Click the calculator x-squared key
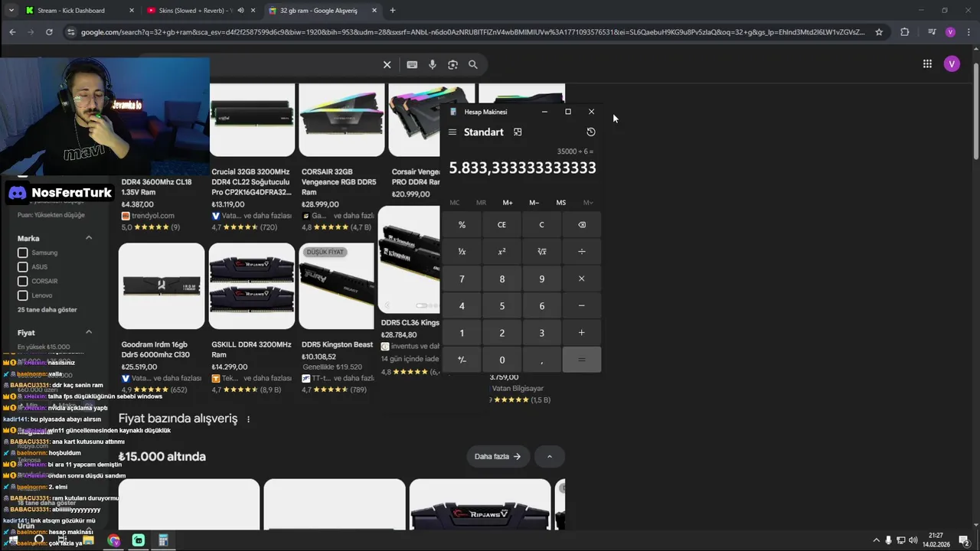 [501, 252]
